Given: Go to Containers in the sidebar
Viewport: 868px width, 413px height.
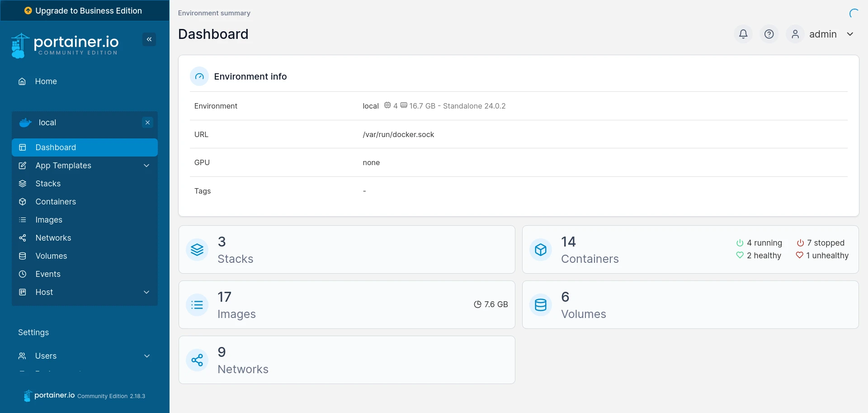Looking at the screenshot, I should [x=56, y=202].
